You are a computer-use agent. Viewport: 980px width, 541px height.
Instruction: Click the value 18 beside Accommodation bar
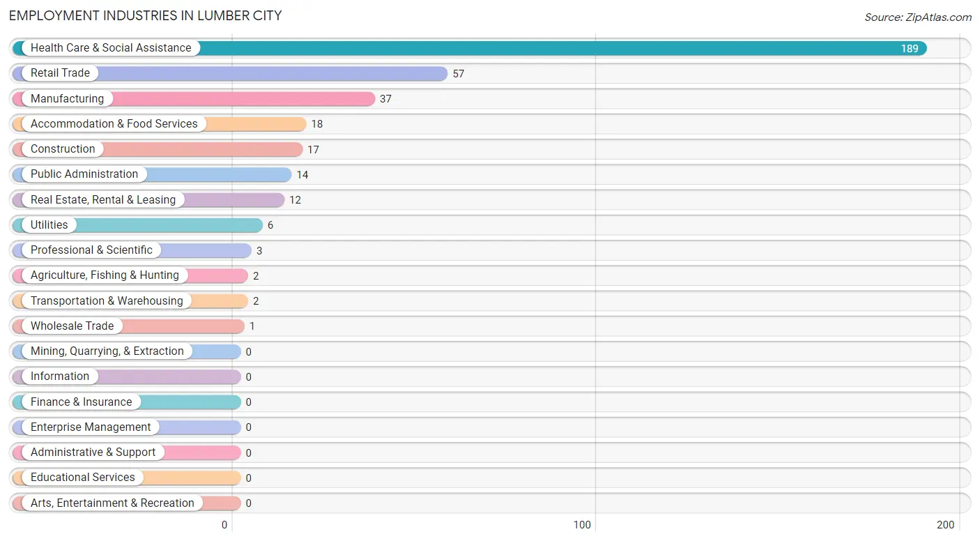[317, 124]
